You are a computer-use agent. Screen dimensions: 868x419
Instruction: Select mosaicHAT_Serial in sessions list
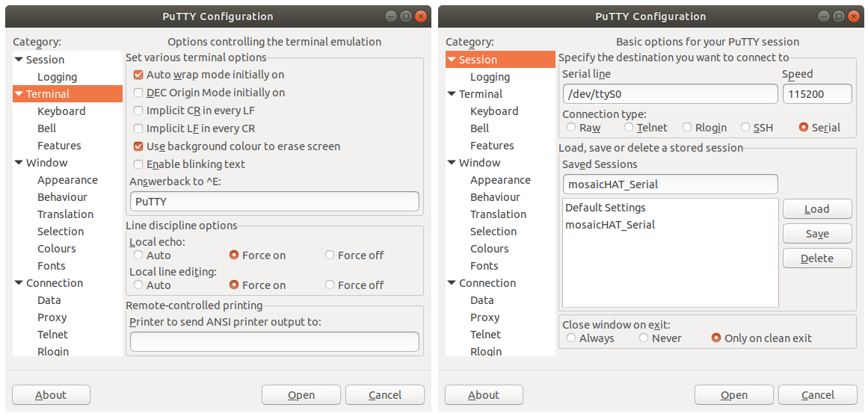[x=671, y=225]
